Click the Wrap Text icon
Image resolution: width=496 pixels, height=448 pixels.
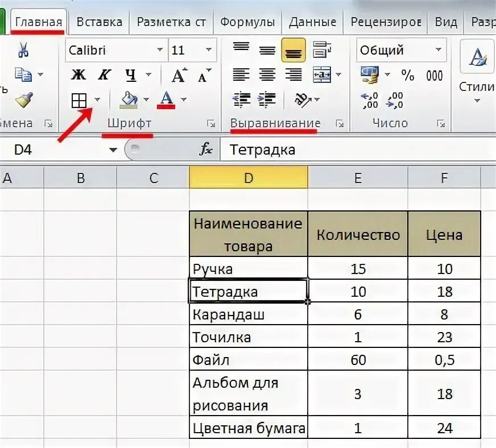[x=322, y=50]
